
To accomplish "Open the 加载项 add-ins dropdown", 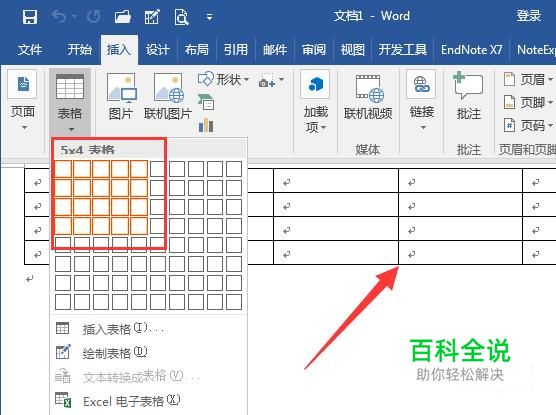I will pos(315,102).
